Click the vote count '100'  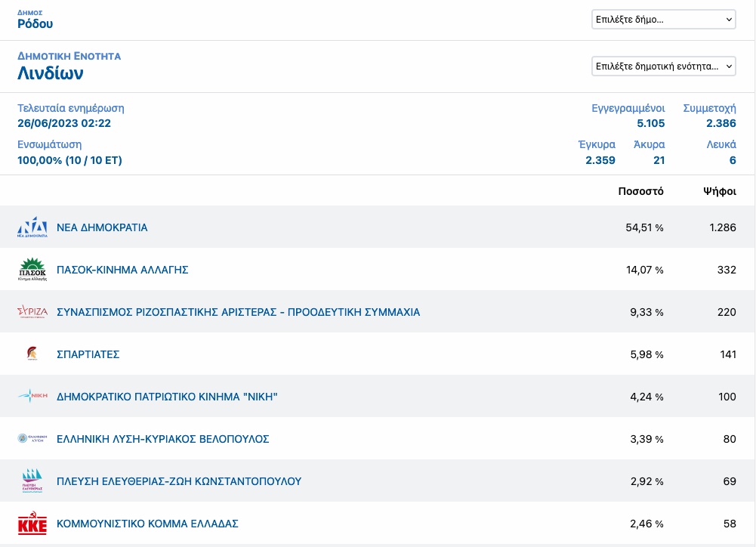point(727,397)
